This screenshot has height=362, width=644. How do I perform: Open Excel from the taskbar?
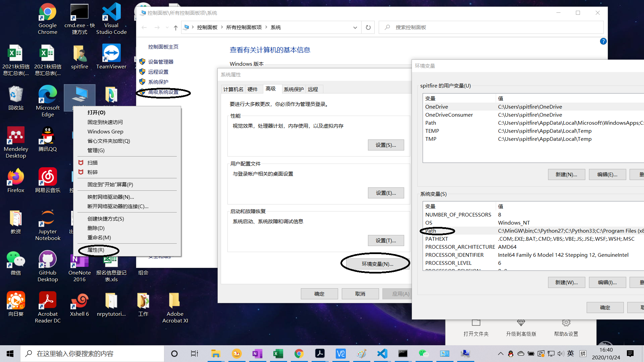(x=278, y=354)
